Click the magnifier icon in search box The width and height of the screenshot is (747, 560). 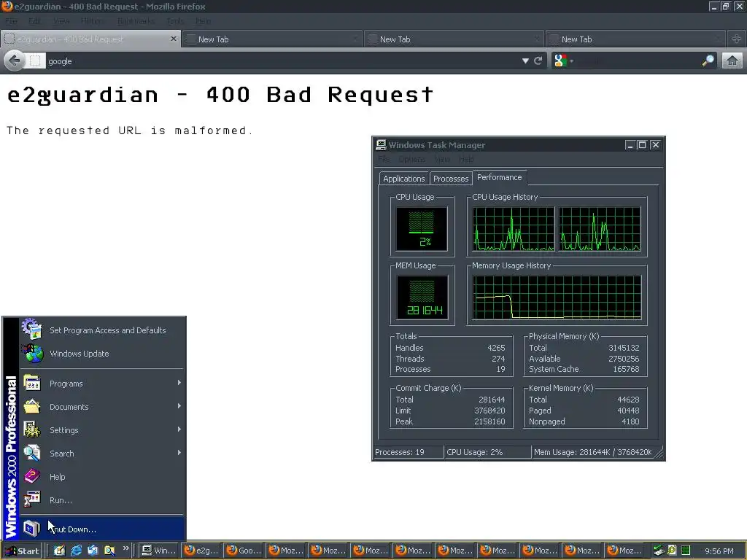708,61
